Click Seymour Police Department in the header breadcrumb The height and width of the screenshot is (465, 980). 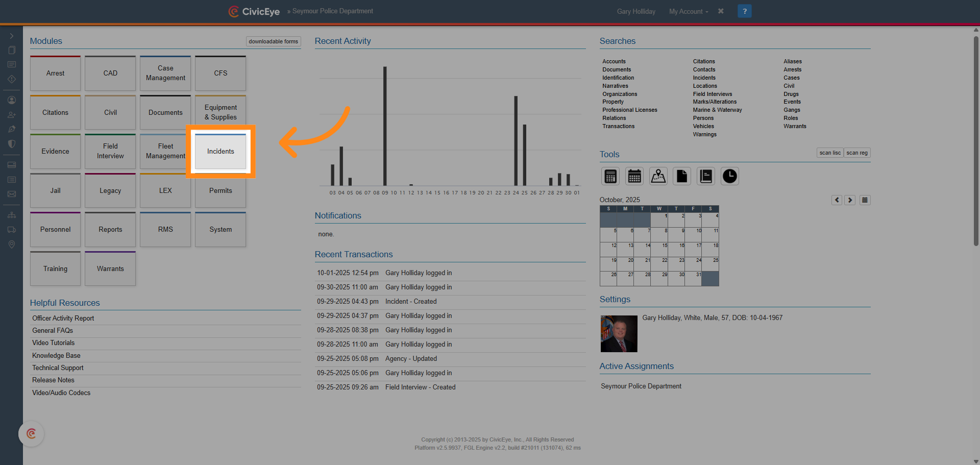(x=332, y=11)
